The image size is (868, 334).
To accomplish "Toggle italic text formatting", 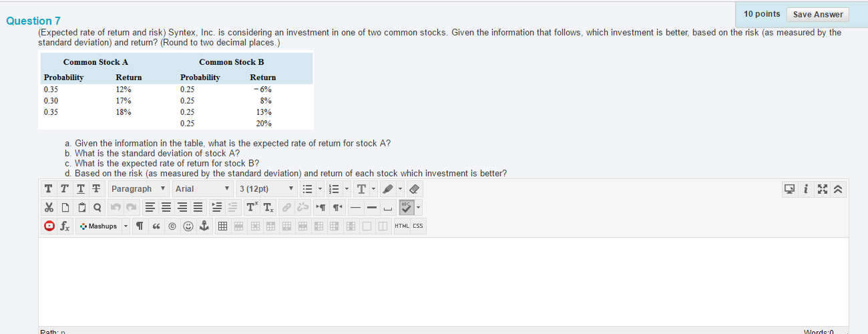I will pyautogui.click(x=64, y=189).
